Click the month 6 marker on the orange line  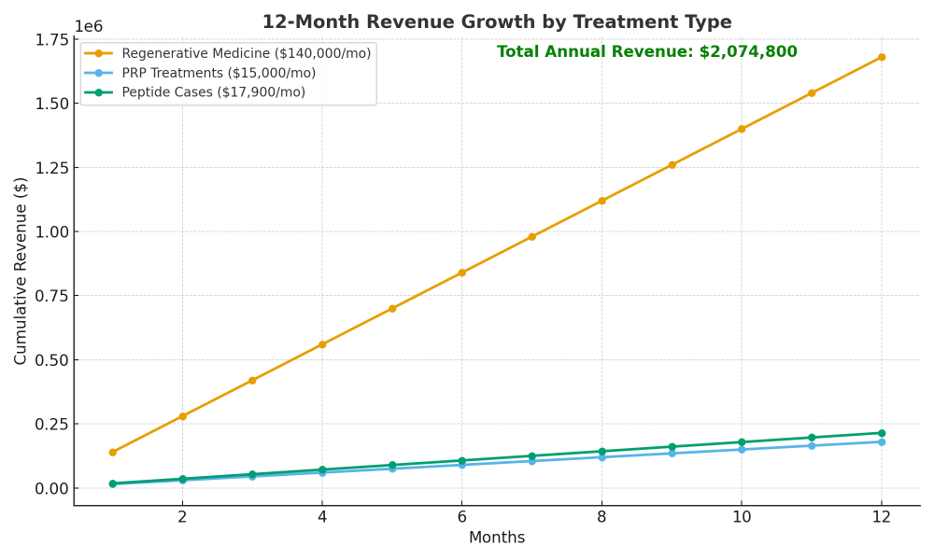click(x=460, y=273)
